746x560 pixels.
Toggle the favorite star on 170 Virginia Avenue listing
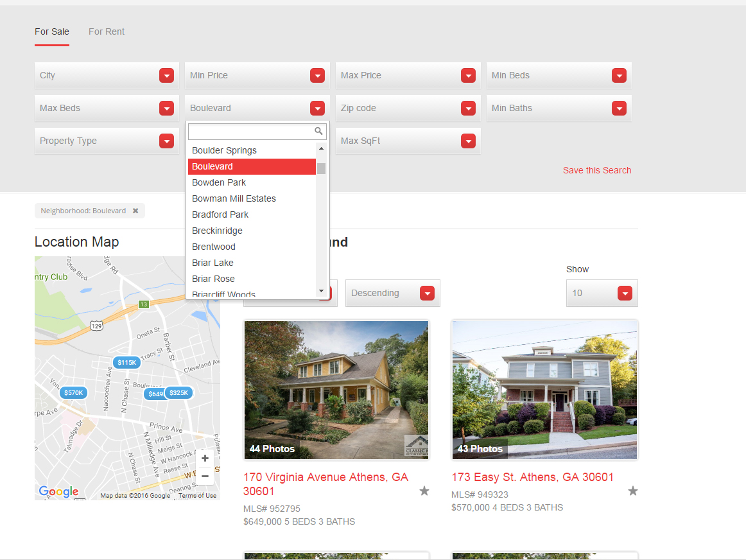point(424,491)
